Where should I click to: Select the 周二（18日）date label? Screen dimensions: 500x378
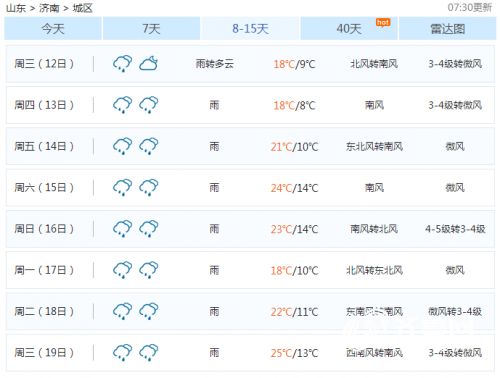(x=44, y=312)
